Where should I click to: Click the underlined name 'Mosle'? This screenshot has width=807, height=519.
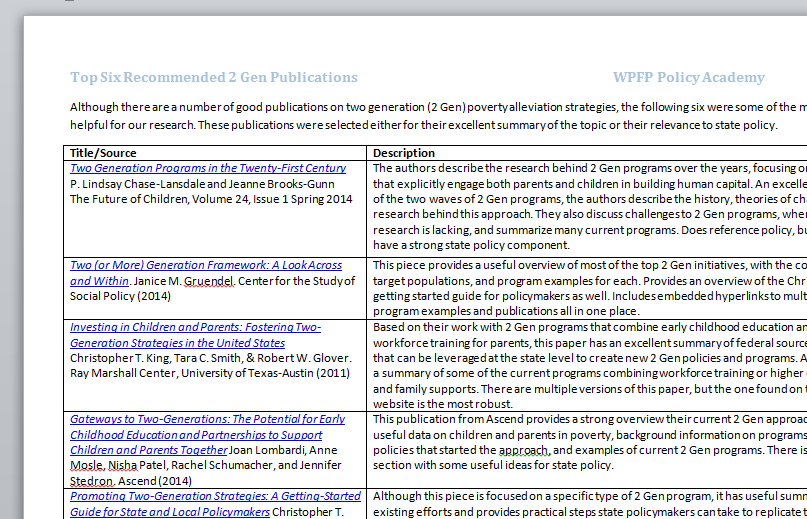[x=84, y=465]
